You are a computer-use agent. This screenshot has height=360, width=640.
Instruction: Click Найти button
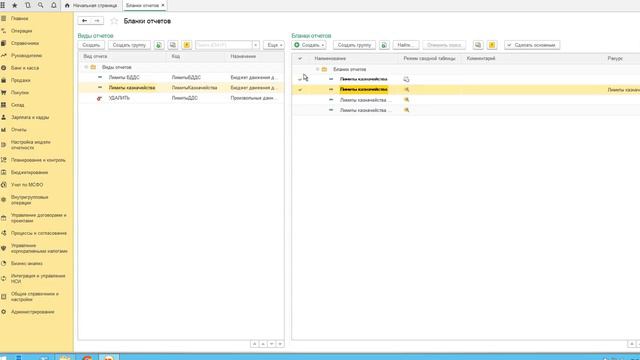pyautogui.click(x=406, y=45)
